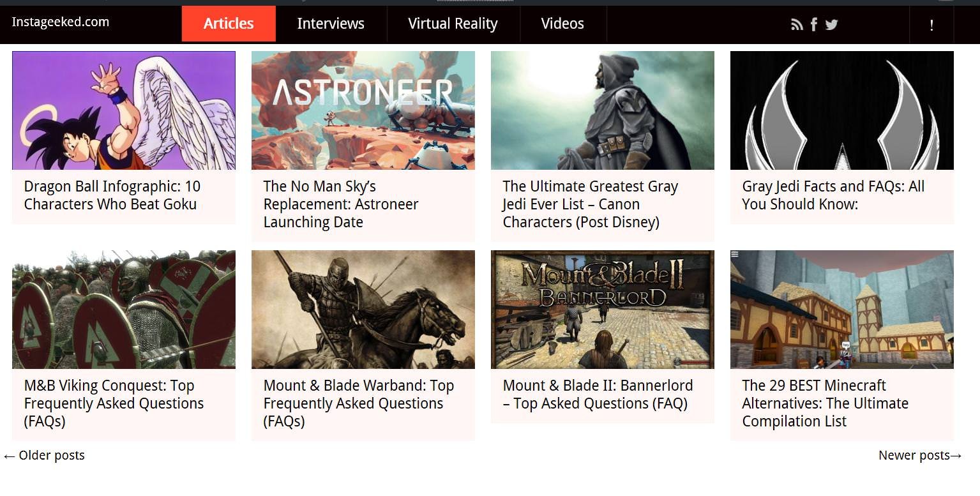The image size is (980, 496).
Task: Select the Articles tab
Action: 229,24
